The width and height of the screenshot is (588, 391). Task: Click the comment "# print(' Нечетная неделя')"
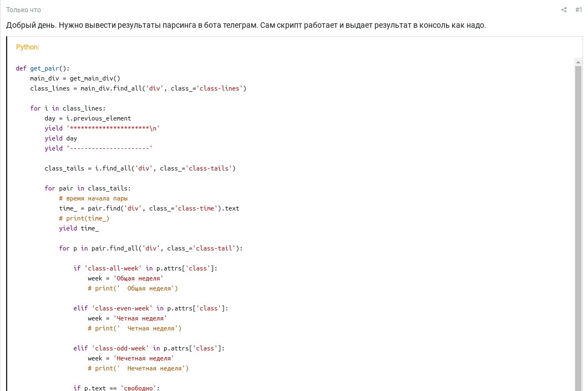click(138, 368)
